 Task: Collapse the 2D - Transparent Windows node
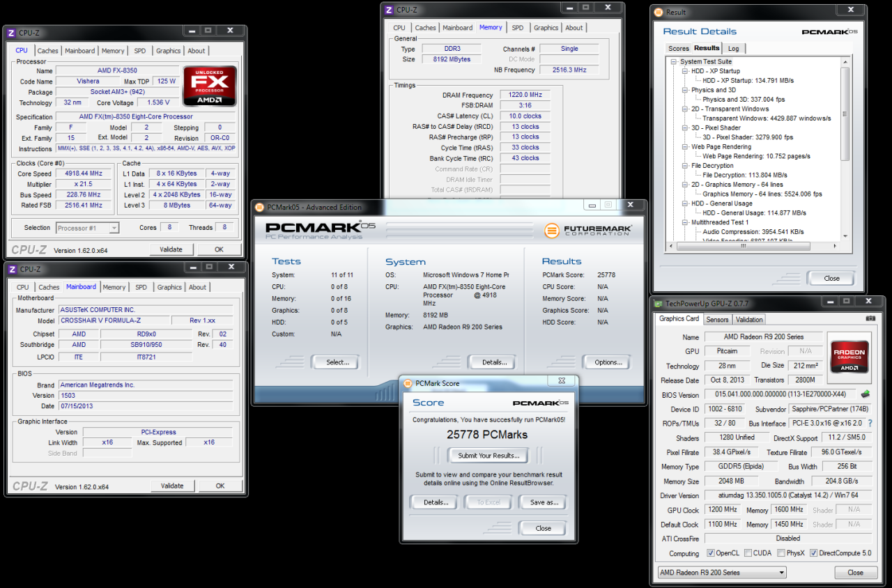[686, 109]
